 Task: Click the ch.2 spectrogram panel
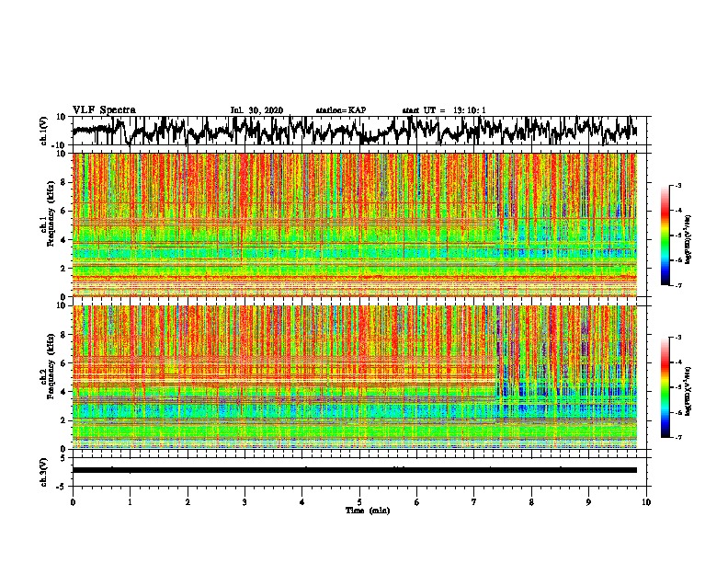(355, 377)
